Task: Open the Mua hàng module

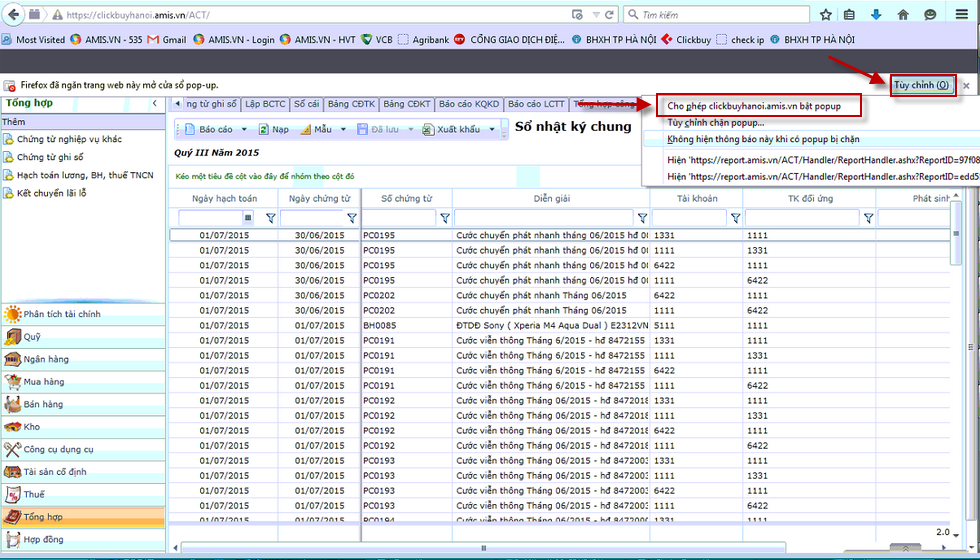Action: [83, 381]
